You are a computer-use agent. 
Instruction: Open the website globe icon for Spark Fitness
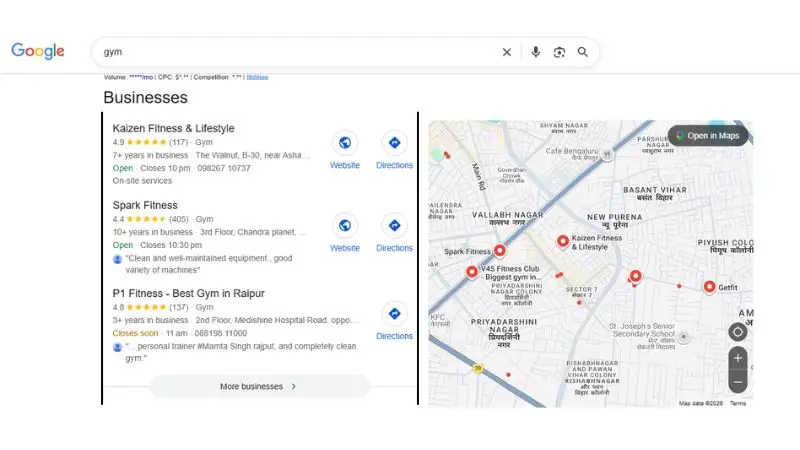point(345,226)
